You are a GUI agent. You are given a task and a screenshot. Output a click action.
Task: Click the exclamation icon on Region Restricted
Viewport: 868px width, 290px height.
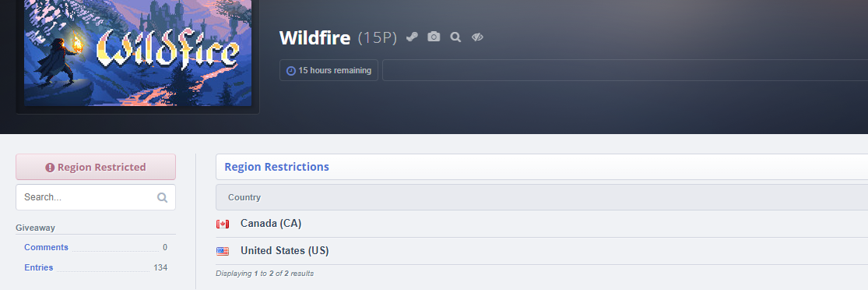(50, 167)
